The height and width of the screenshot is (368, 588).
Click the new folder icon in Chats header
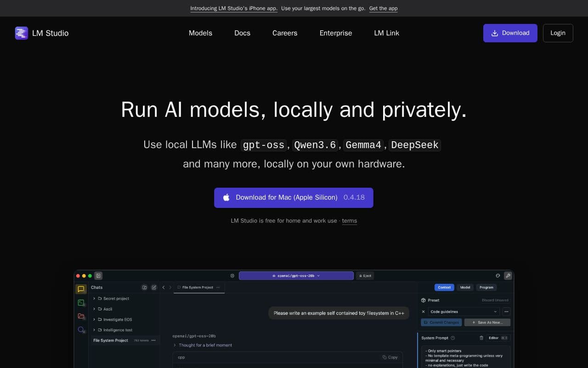point(144,287)
